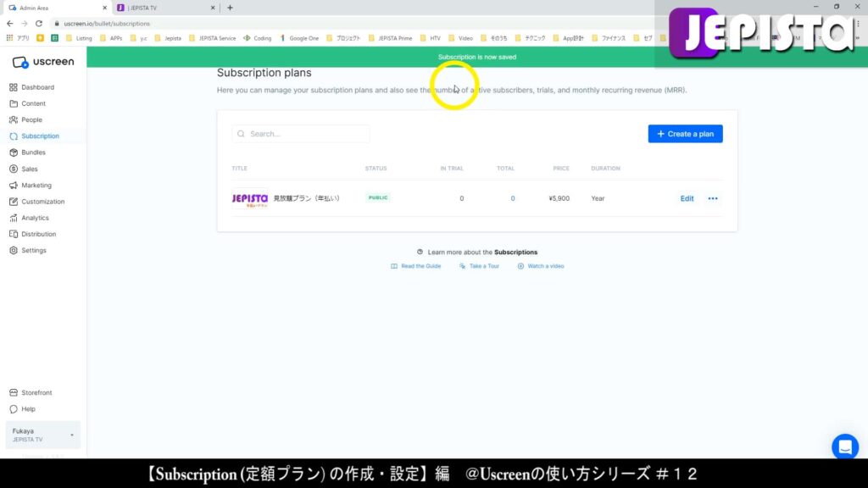Viewport: 868px width, 488px height.
Task: Start the Take a Tour link
Action: pos(480,266)
